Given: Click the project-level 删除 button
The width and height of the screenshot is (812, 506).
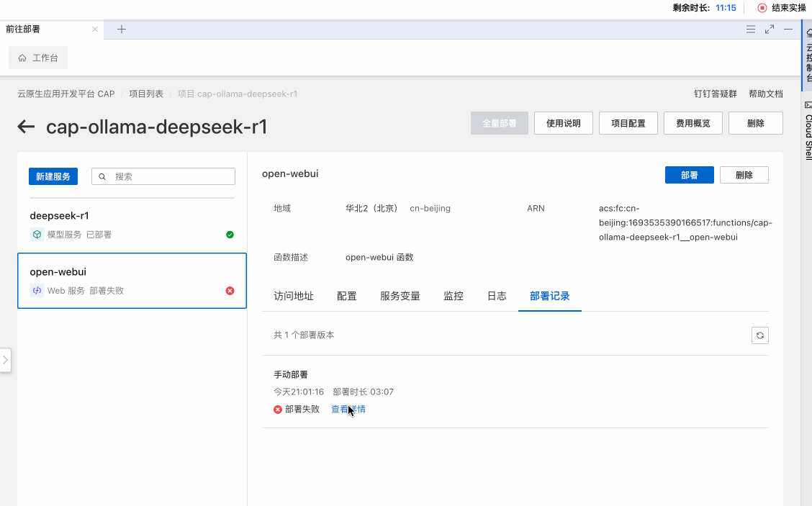Looking at the screenshot, I should tap(756, 123).
